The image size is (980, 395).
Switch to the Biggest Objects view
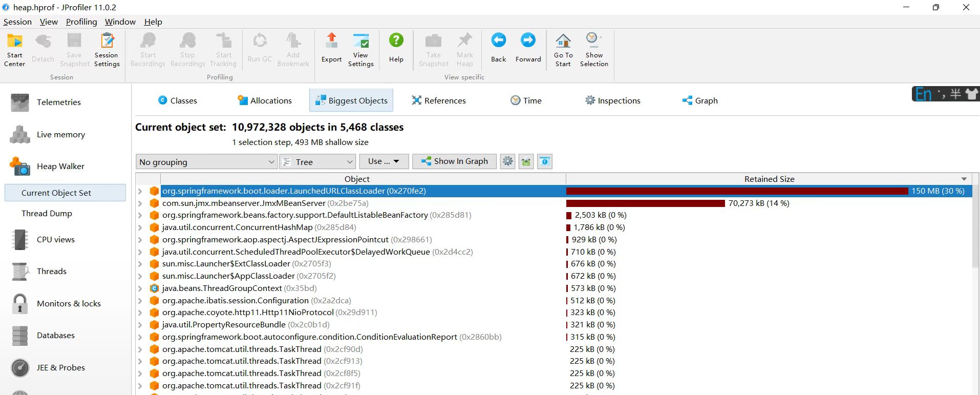(351, 100)
